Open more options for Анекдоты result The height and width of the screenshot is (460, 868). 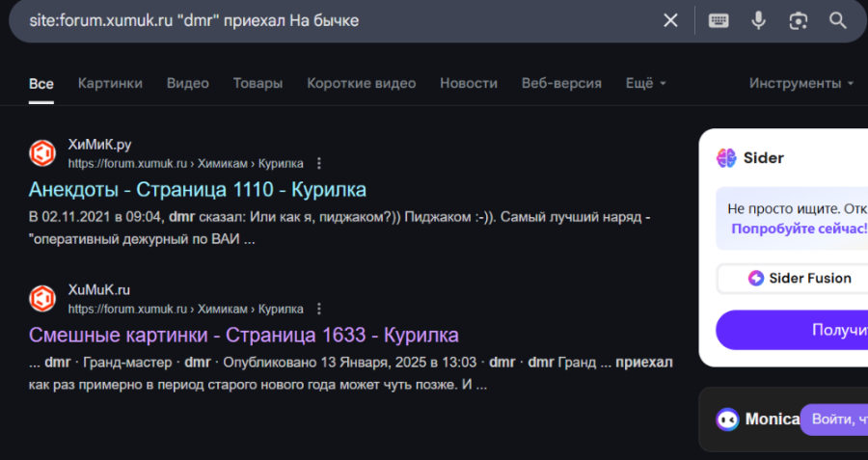(319, 163)
